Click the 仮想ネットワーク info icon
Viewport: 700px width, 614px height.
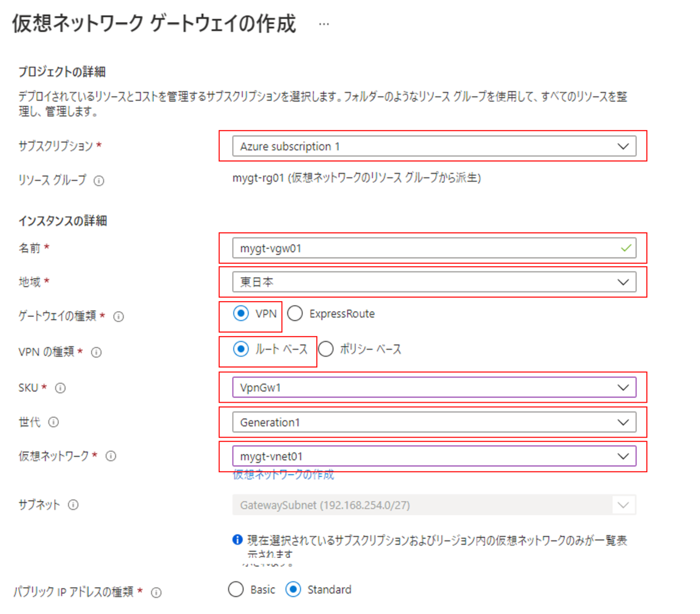pyautogui.click(x=111, y=456)
